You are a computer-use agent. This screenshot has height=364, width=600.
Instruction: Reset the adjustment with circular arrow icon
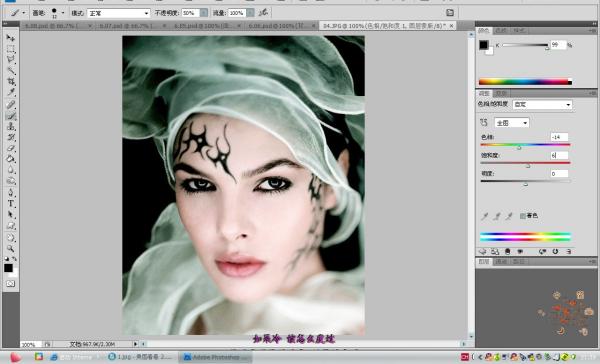tap(555, 251)
